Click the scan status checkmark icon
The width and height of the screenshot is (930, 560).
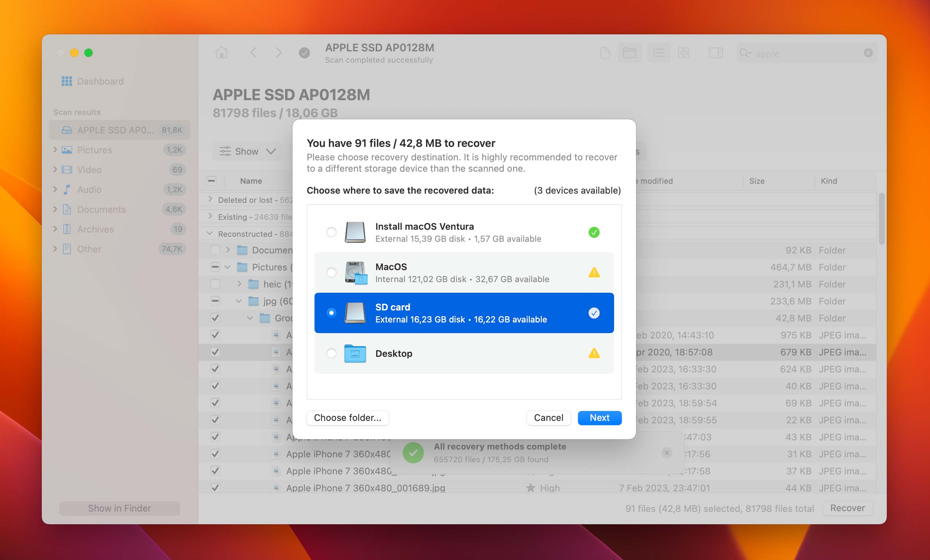point(304,53)
